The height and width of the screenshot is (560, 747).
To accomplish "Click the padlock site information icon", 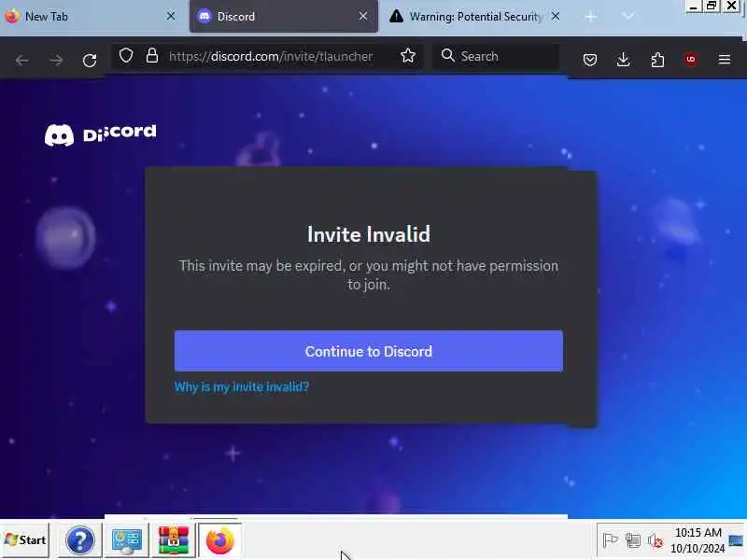I will tap(152, 56).
